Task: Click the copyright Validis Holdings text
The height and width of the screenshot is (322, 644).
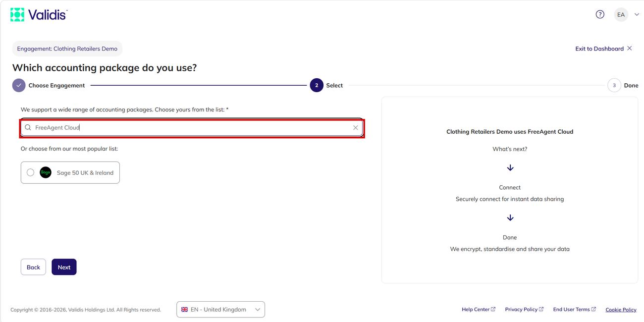Action: click(x=86, y=310)
